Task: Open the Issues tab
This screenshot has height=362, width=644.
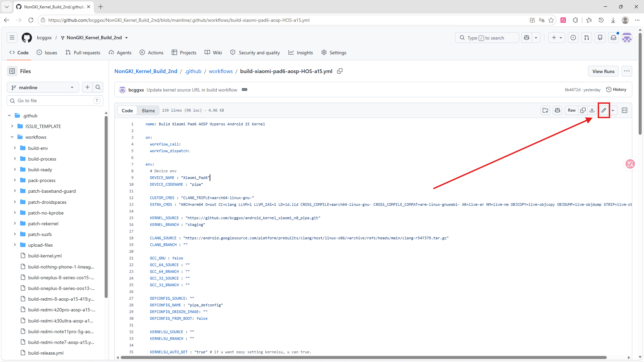Action: pos(47,53)
